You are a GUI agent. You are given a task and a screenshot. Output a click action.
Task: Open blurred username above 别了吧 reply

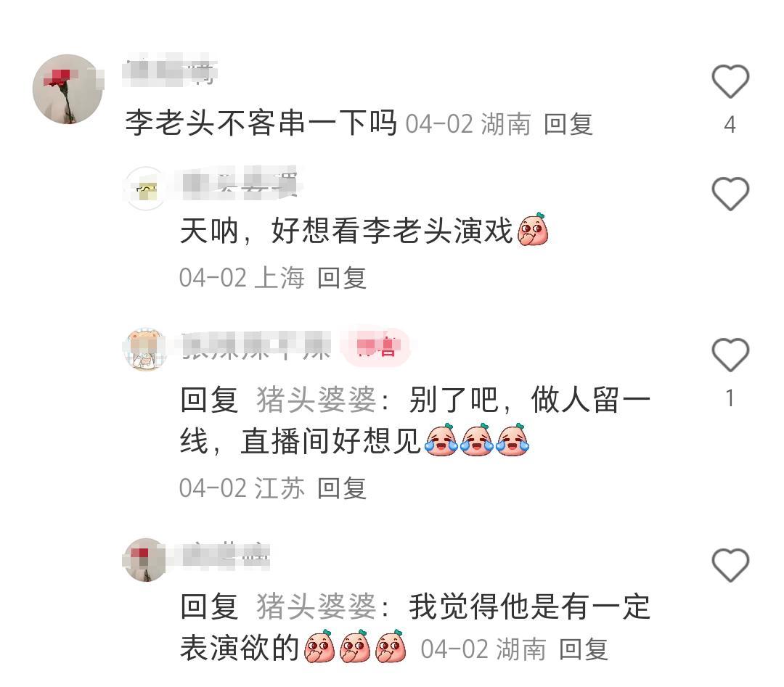coord(256,346)
